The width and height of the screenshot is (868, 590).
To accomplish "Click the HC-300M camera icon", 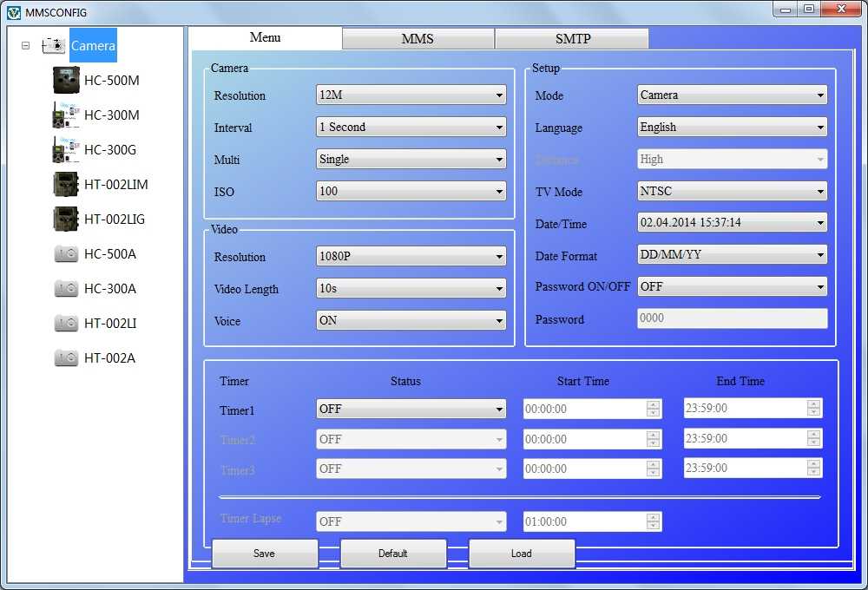I will click(66, 115).
